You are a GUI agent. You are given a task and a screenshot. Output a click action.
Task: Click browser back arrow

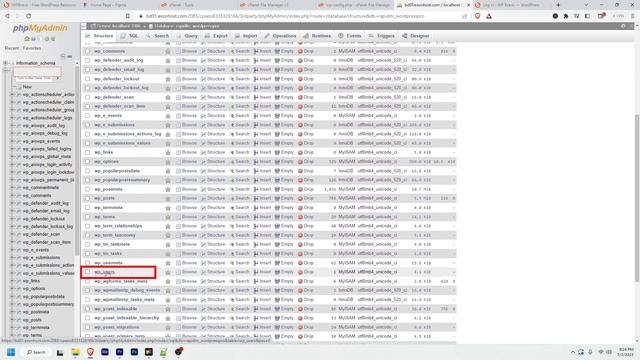7,16
